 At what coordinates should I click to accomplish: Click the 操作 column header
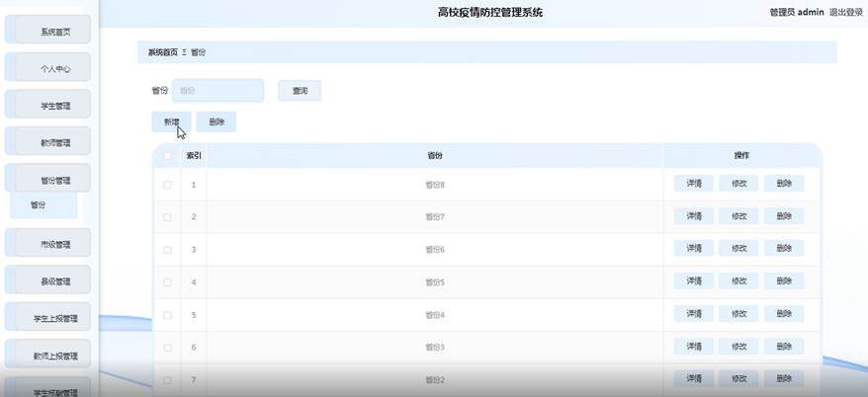(x=741, y=156)
